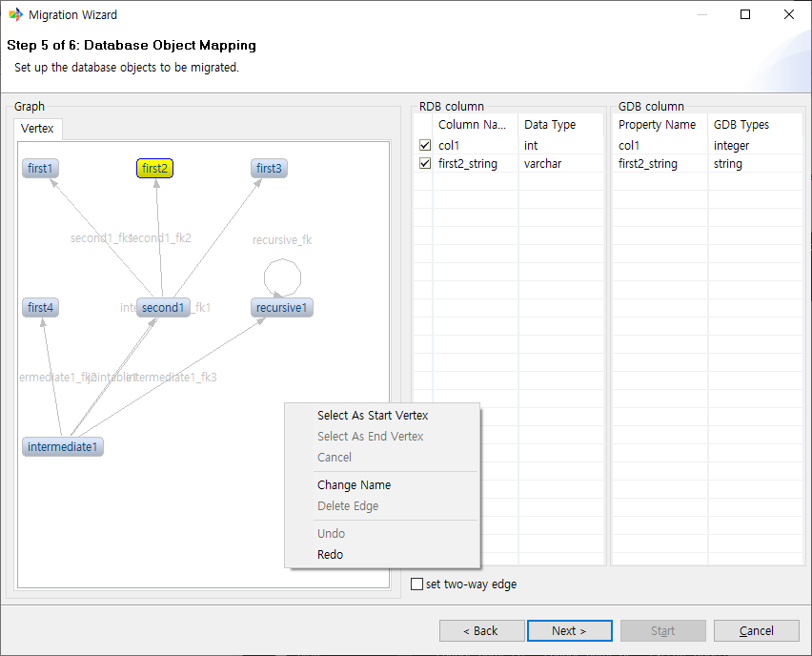This screenshot has width=812, height=656.
Task: Select Redo in the context menu
Action: [x=330, y=555]
